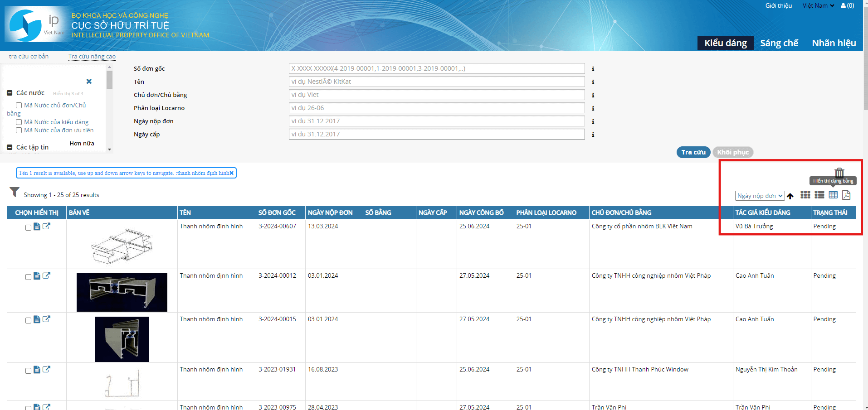Open 3-2024-00012 record in new window

coord(46,275)
